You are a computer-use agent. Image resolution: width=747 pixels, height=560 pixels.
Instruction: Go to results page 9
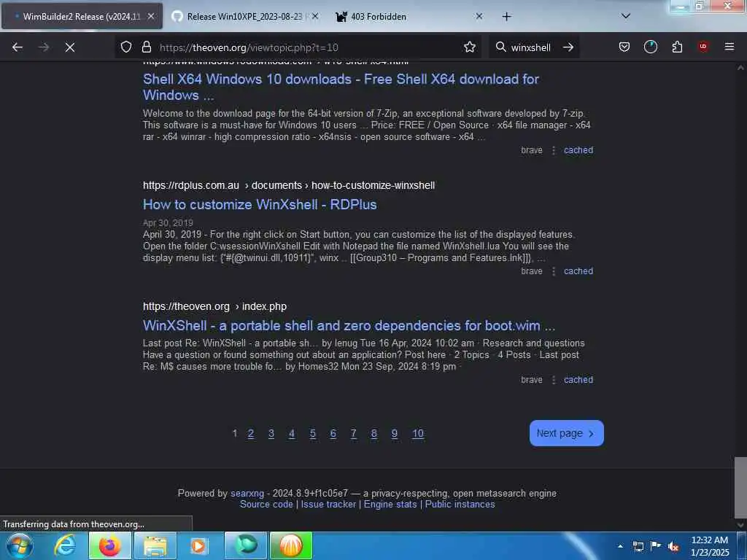(x=395, y=433)
